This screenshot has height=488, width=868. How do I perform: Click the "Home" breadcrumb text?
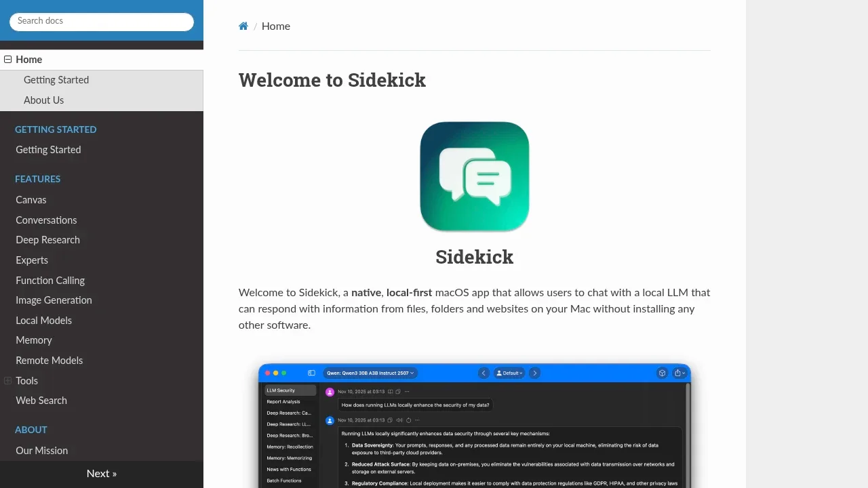tap(276, 26)
